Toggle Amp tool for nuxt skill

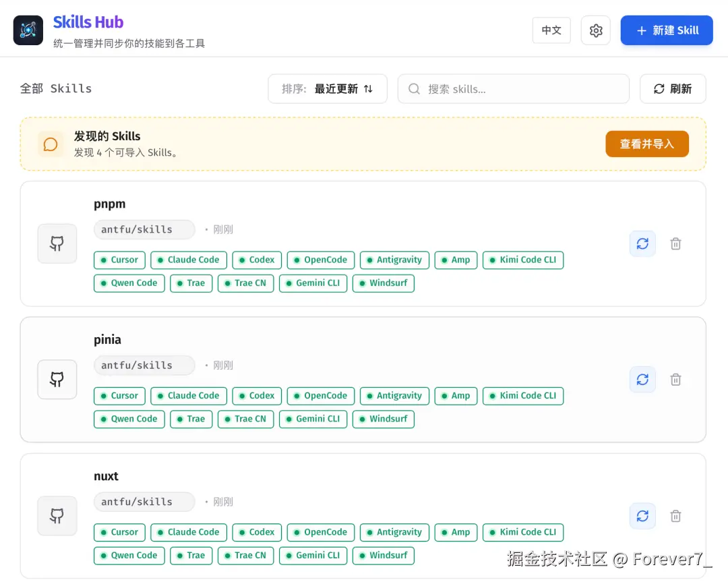click(456, 533)
